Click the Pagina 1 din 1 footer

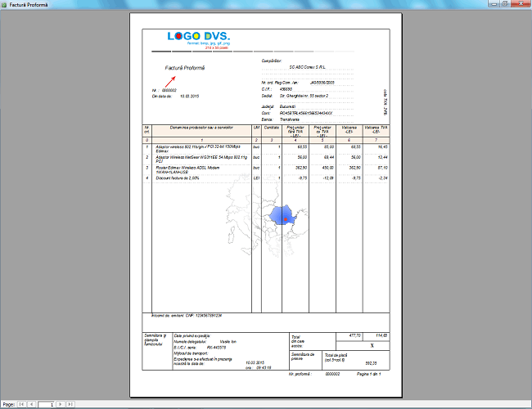point(364,373)
